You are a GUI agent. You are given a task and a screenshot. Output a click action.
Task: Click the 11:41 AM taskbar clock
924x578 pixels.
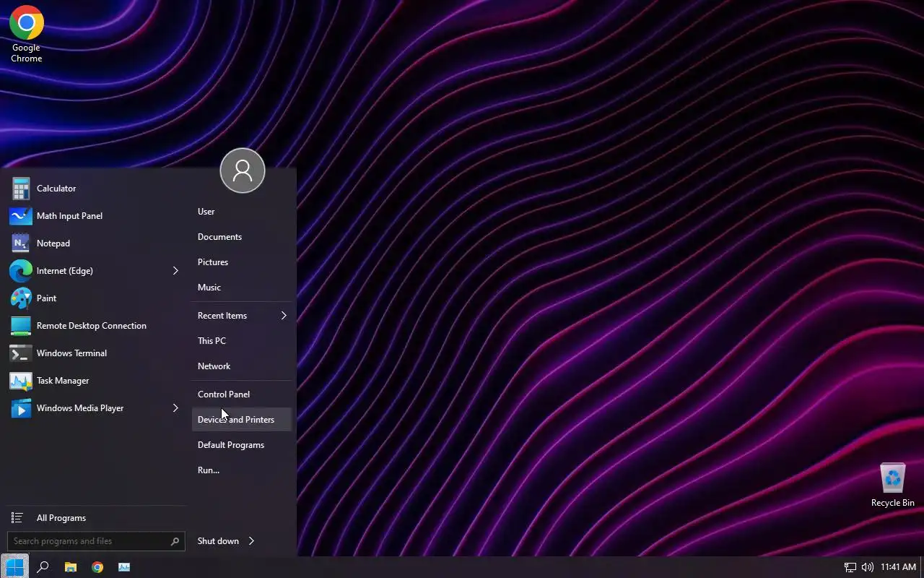point(898,567)
